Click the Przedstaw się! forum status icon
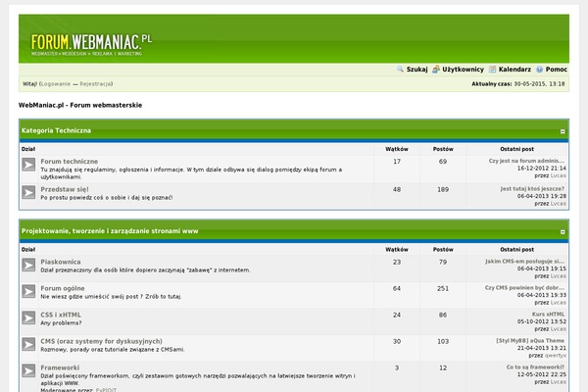The width and height of the screenshot is (588, 392). coord(28,193)
